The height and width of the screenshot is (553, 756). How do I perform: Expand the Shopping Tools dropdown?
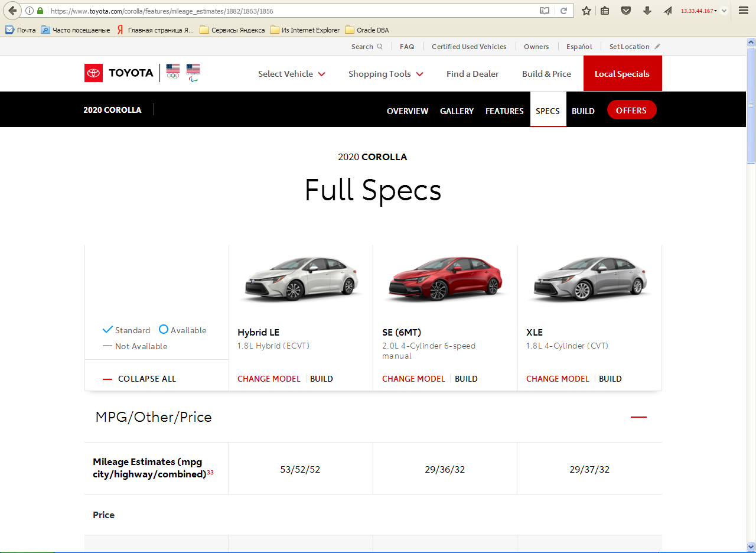(386, 74)
